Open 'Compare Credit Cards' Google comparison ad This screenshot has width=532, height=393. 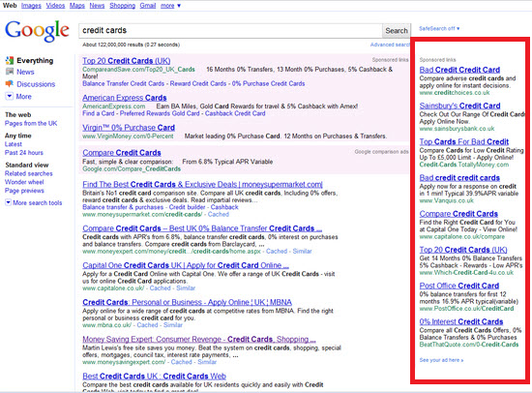click(122, 153)
